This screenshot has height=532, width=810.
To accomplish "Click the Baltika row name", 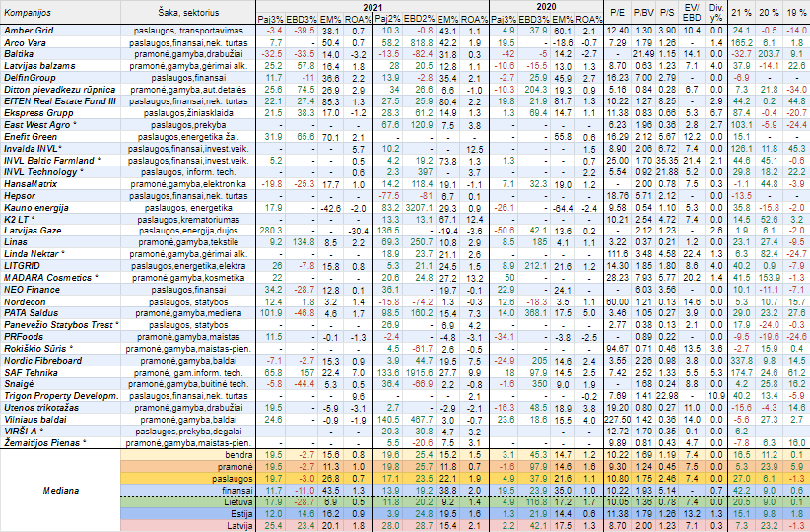I will point(60,54).
